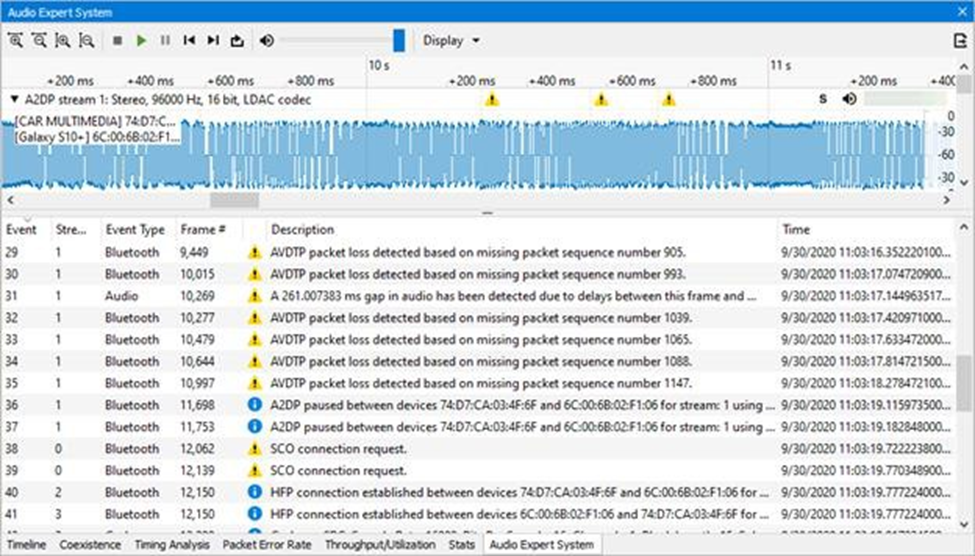Click the export audio icon in toolbar
The width and height of the screenshot is (975, 556).
click(237, 40)
